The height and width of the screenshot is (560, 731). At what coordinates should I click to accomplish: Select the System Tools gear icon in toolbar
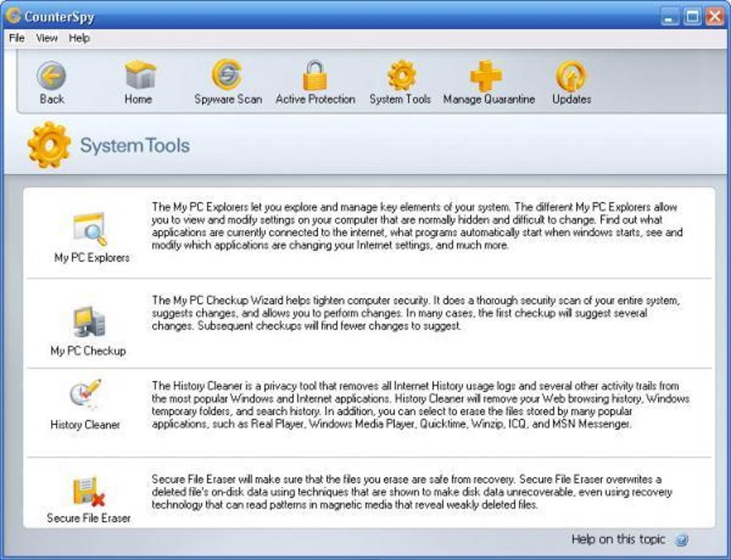[401, 74]
